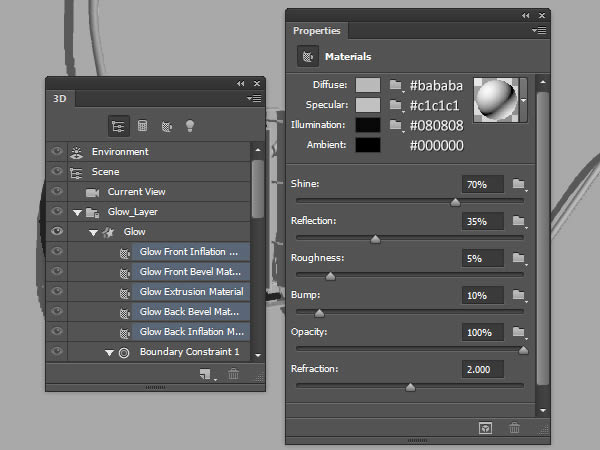Click the Illumination color swatch

click(x=368, y=125)
